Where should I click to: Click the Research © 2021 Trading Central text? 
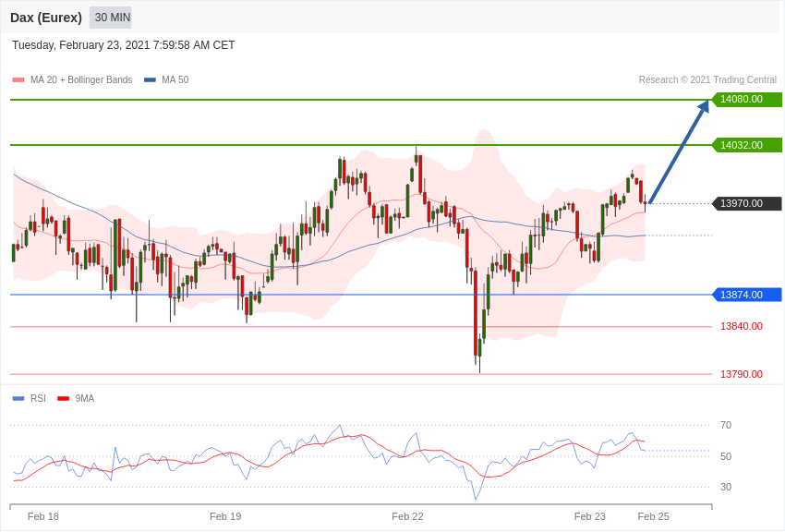click(707, 79)
